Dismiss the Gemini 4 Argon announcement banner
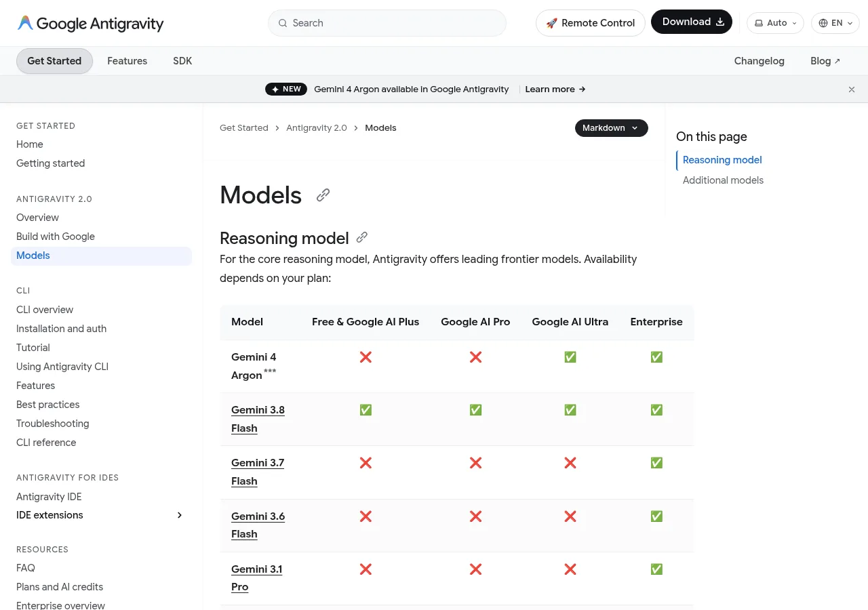This screenshot has height=610, width=868. pyautogui.click(x=852, y=89)
